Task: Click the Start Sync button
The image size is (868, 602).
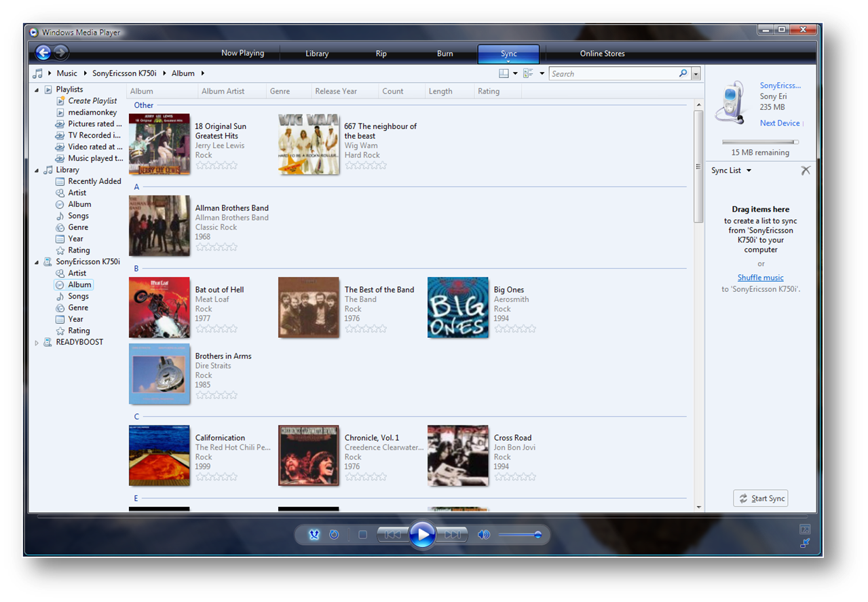Action: point(760,498)
